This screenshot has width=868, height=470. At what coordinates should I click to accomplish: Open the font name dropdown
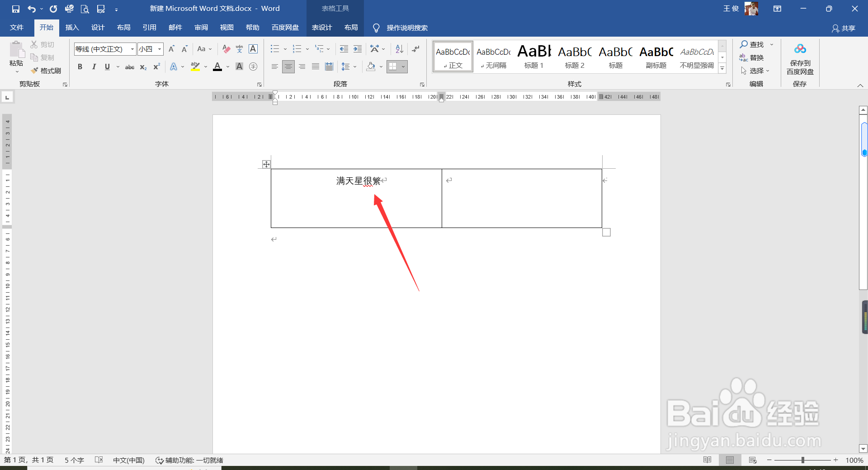[x=132, y=49]
